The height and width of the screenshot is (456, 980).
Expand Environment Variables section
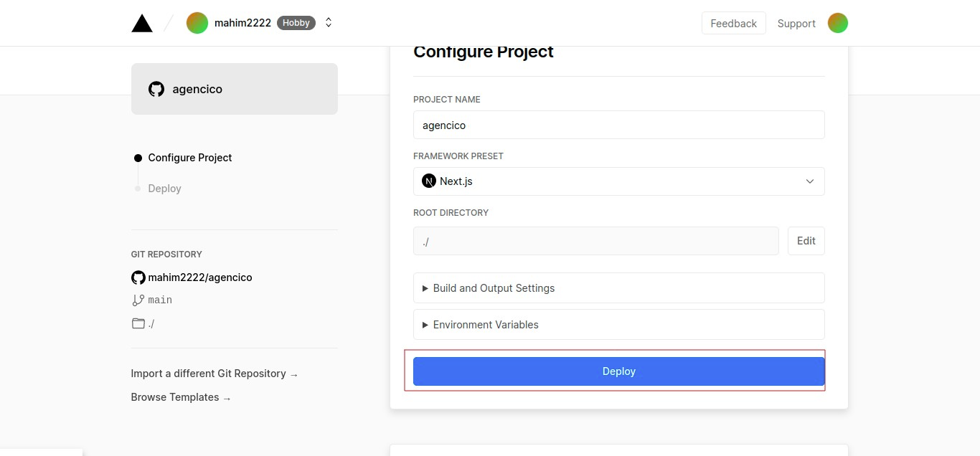(x=619, y=325)
